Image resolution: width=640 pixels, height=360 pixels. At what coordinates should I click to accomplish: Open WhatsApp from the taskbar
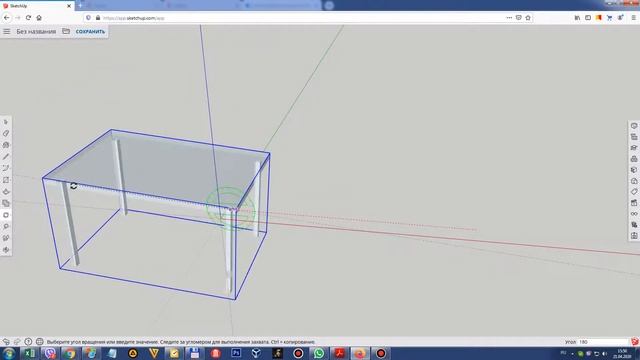tap(319, 353)
